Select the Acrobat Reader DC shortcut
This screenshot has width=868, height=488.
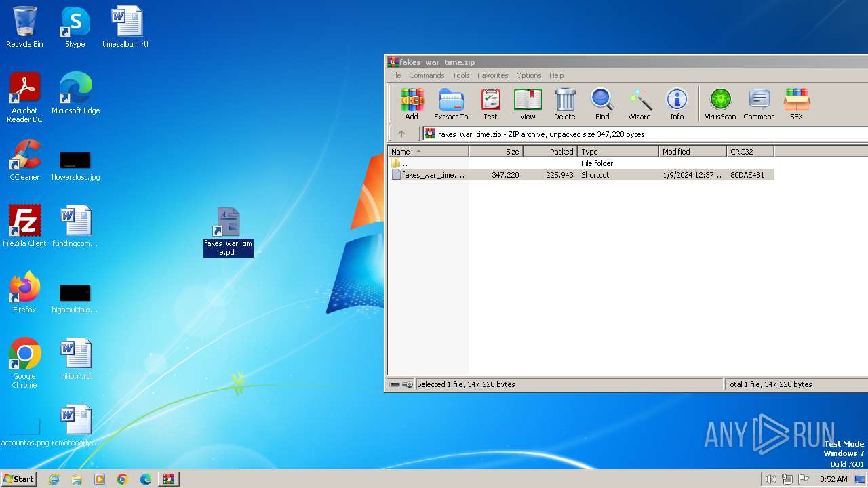pyautogui.click(x=24, y=98)
